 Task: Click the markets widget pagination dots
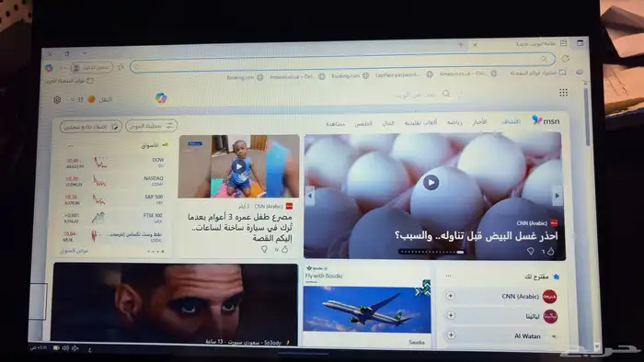(155, 252)
